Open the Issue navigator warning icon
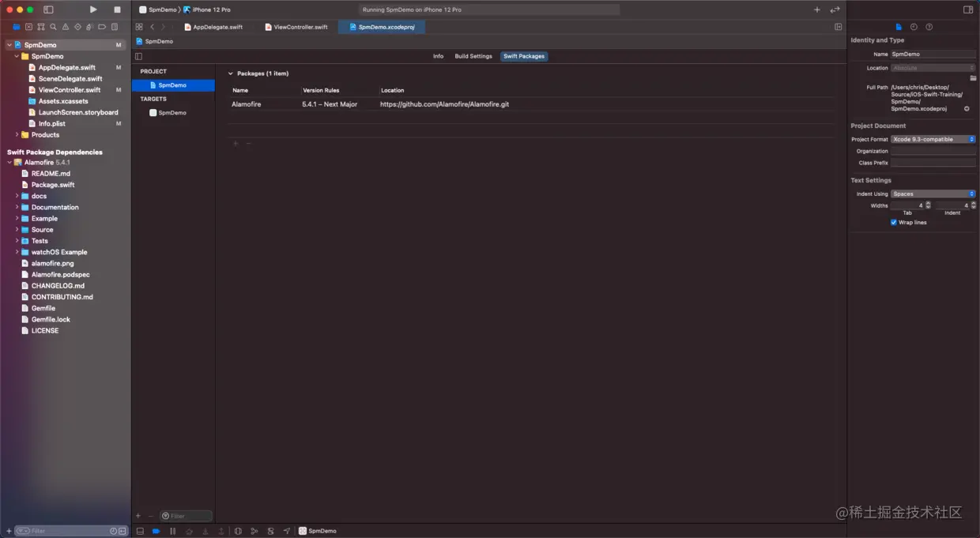The height and width of the screenshot is (538, 980). (x=66, y=27)
